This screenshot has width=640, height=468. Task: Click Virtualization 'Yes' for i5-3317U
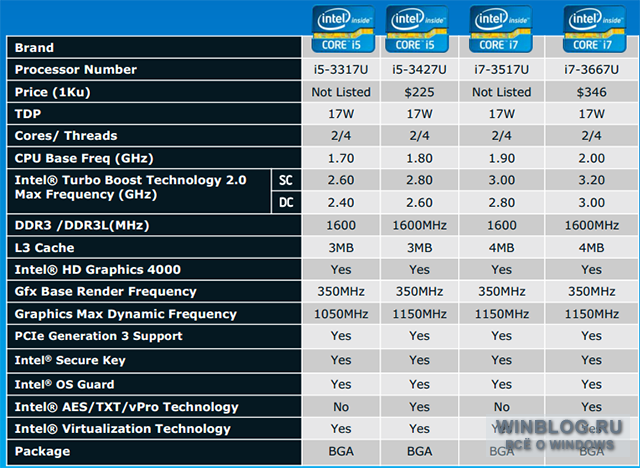pos(341,429)
